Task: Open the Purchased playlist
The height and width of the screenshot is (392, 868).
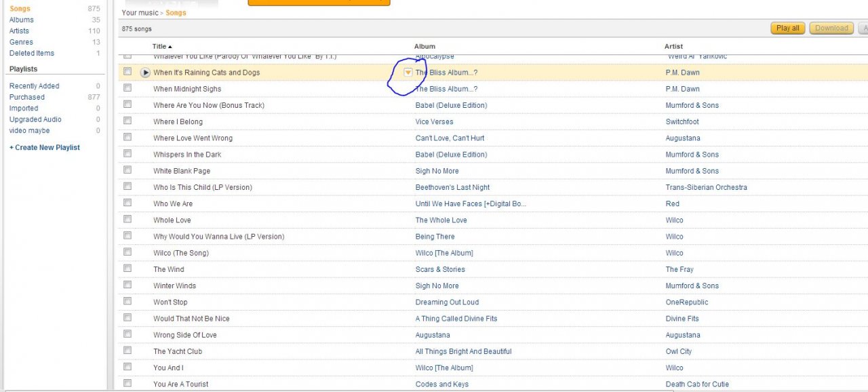Action: coord(27,97)
